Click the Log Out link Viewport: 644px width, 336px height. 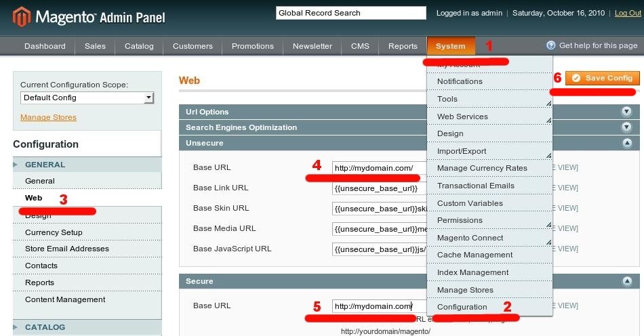627,13
